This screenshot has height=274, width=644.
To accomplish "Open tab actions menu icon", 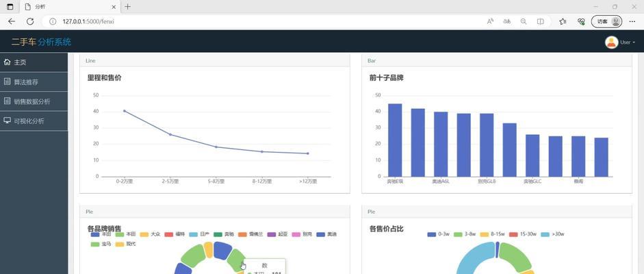I will coord(10,7).
